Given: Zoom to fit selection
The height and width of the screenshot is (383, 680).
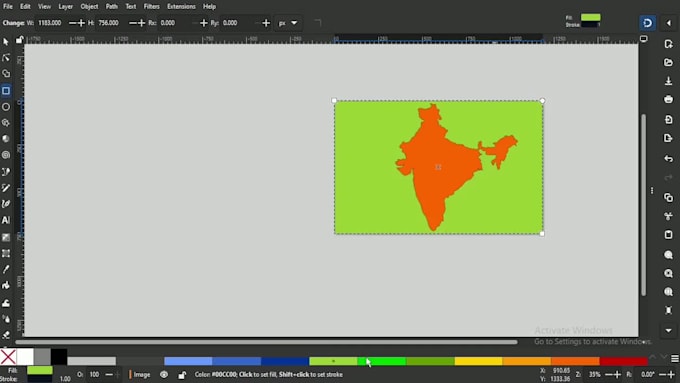Looking at the screenshot, I should (668, 255).
